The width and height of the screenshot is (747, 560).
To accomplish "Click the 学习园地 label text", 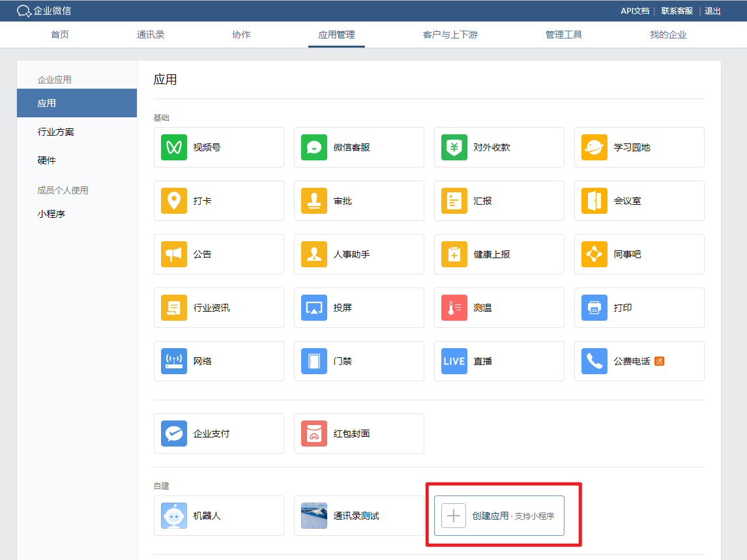I will 632,147.
